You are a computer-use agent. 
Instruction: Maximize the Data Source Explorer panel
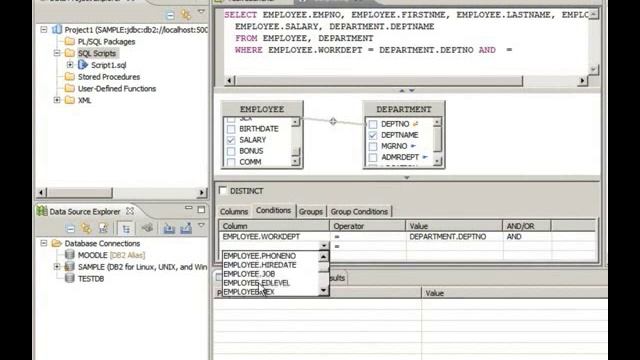(201, 210)
